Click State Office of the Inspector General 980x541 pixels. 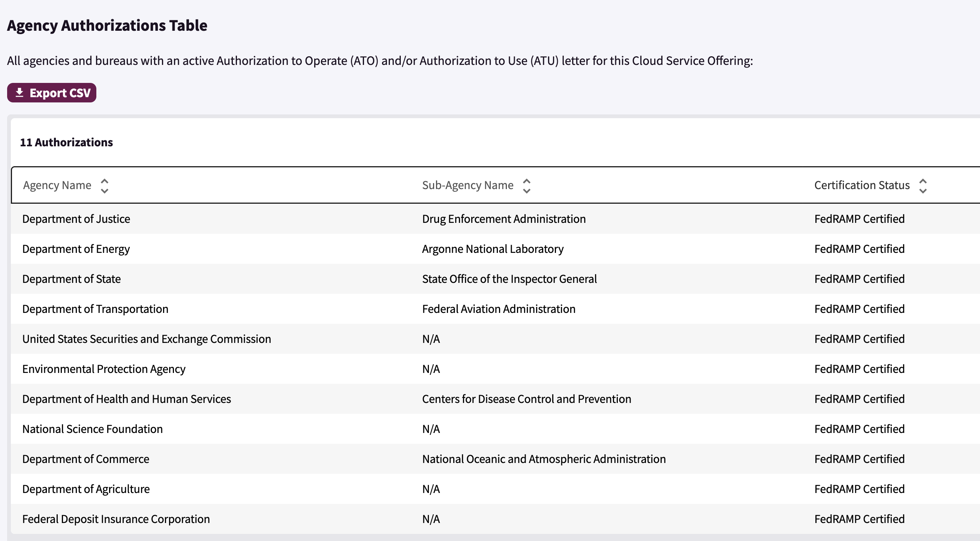[509, 279]
